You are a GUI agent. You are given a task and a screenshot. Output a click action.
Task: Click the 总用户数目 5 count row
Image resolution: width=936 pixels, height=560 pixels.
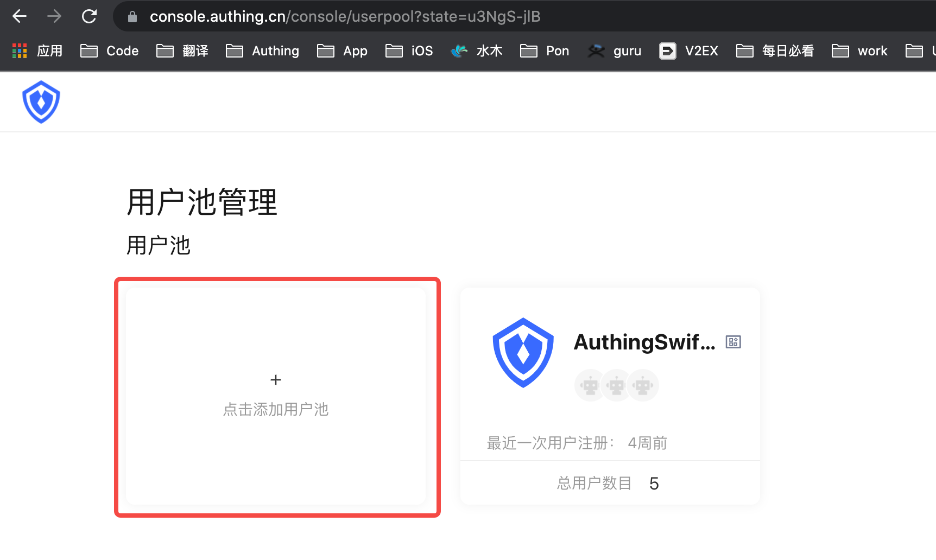[610, 483]
